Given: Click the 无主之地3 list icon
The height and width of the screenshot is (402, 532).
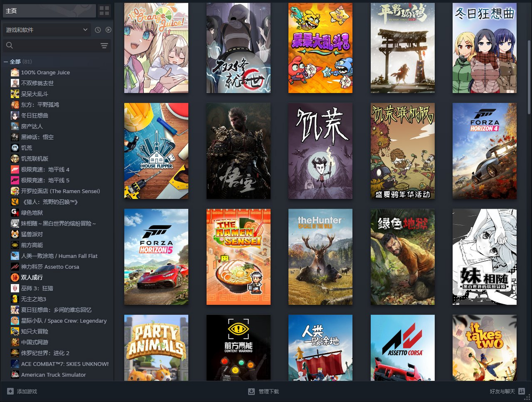Looking at the screenshot, I should (x=15, y=299).
